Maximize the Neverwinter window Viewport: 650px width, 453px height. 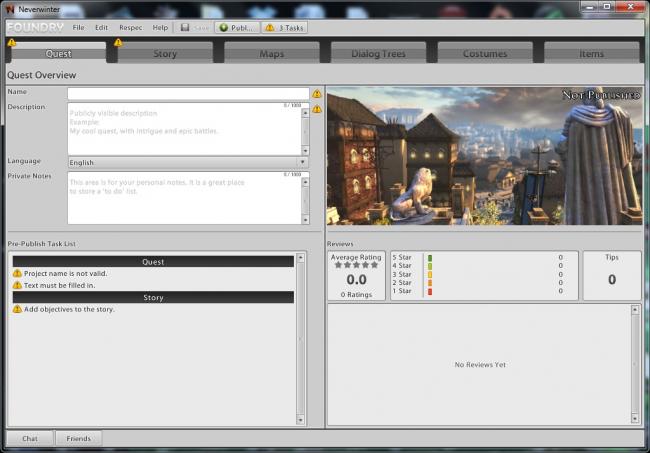607,7
